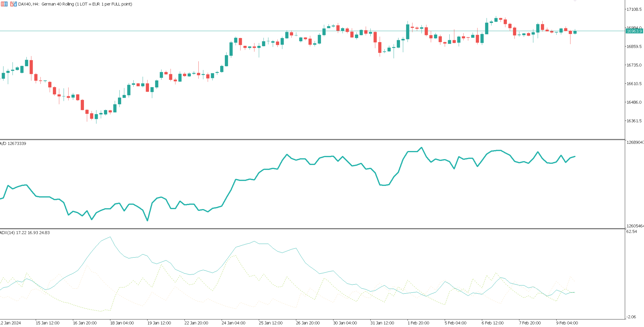644x327 pixels.
Task: Select the 9 Feb 04:00 time label
Action: point(567,323)
